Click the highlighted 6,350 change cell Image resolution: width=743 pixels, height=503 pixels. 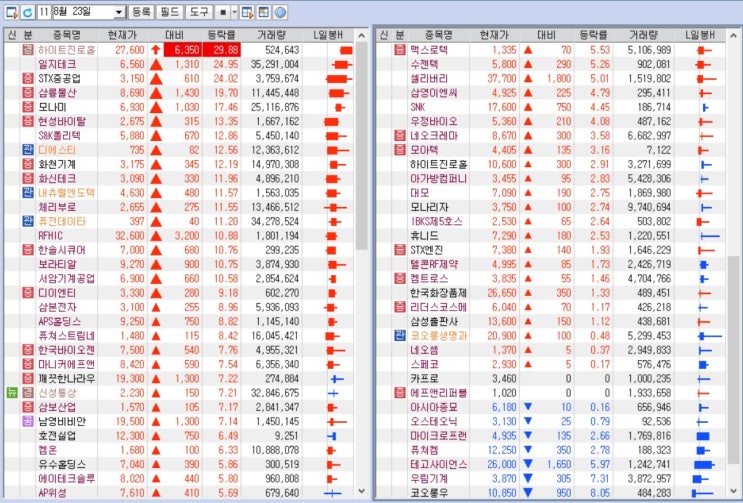click(x=183, y=50)
